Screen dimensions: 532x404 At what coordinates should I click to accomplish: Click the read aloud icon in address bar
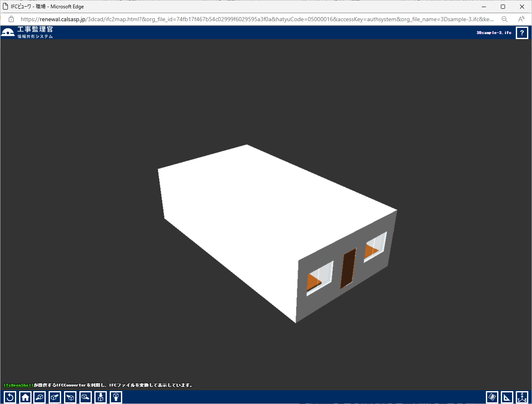point(521,19)
